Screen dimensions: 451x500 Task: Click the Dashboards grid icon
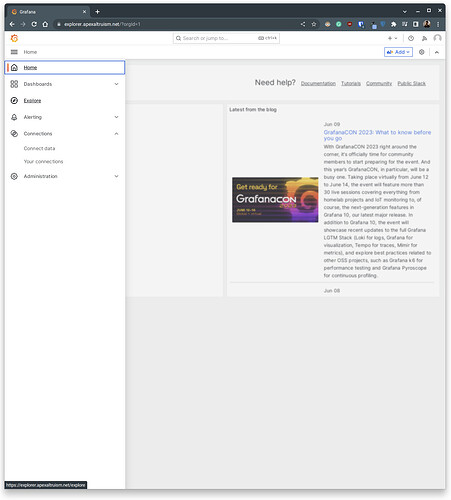(x=14, y=84)
